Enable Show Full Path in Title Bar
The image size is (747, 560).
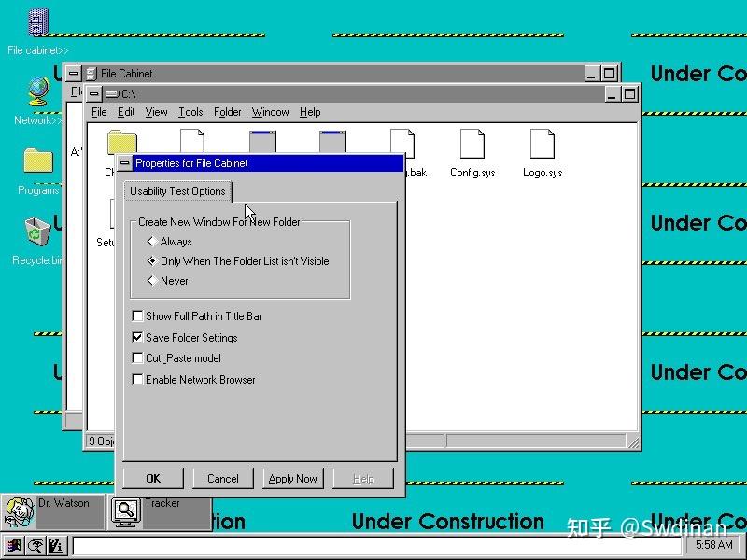pyautogui.click(x=137, y=315)
